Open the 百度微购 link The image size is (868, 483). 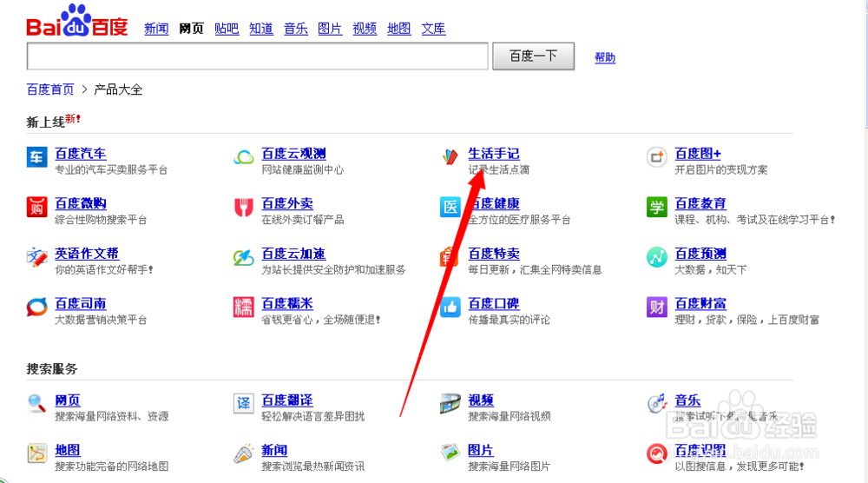[80, 203]
